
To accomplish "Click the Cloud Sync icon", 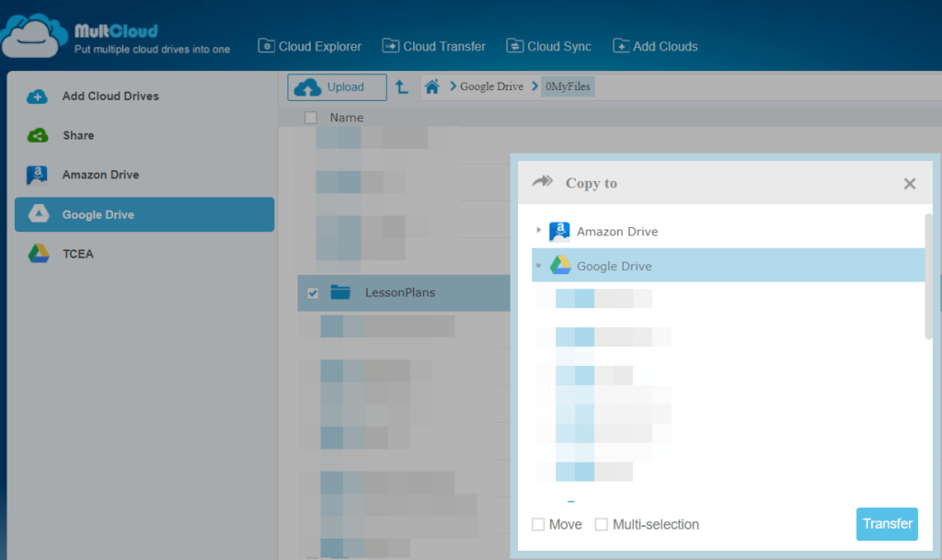I will (515, 46).
